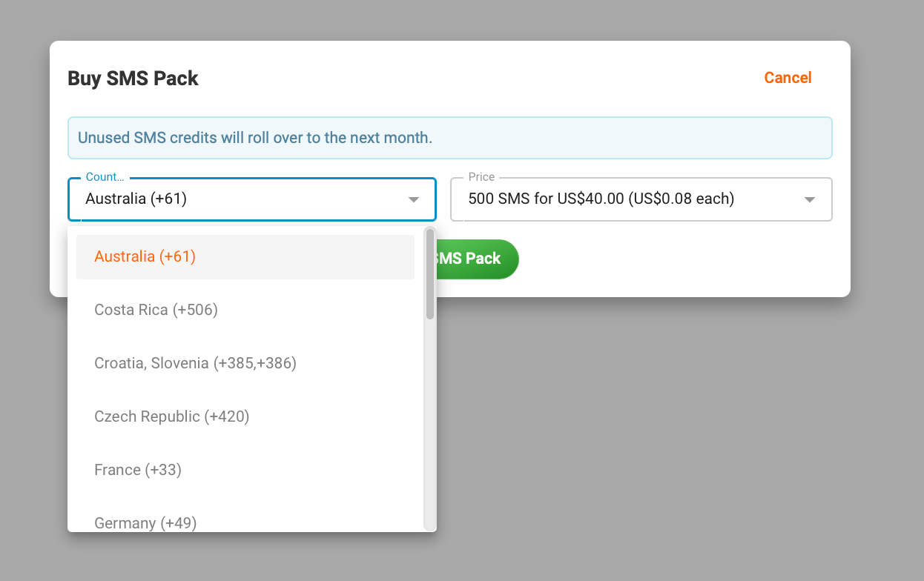
Task: Expand the Price dropdown arrow
Action: click(x=810, y=199)
